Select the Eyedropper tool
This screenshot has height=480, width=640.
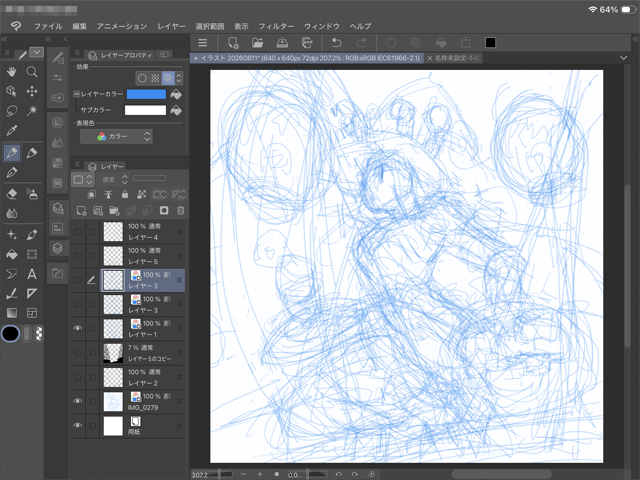(x=12, y=130)
